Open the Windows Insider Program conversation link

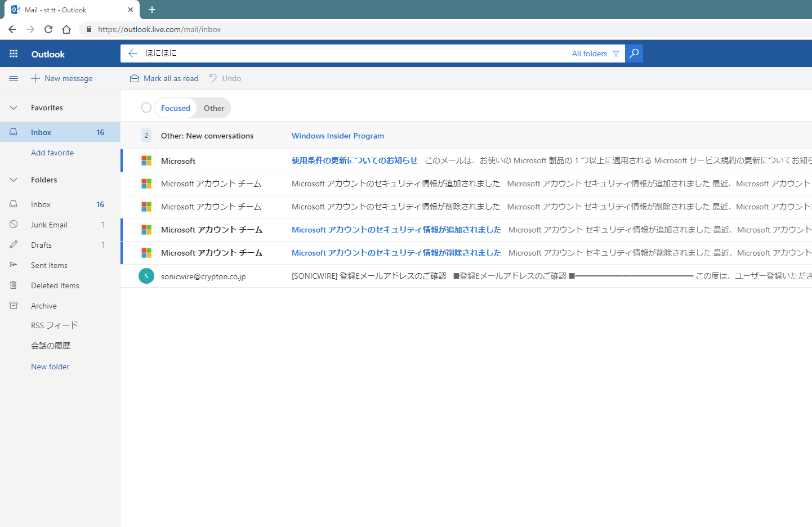(338, 136)
